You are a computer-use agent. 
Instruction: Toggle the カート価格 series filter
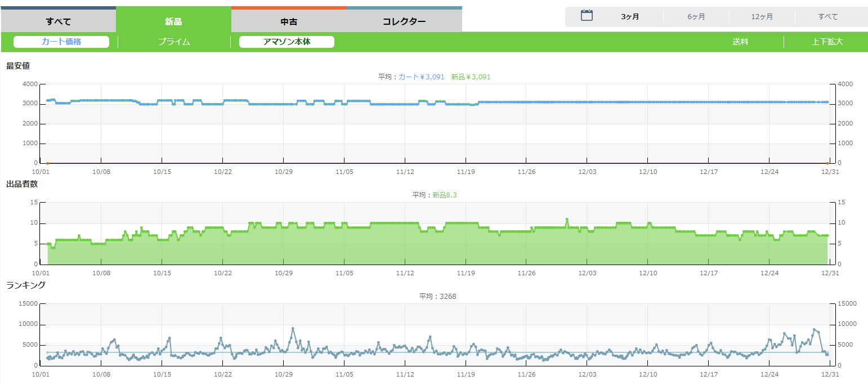point(61,42)
